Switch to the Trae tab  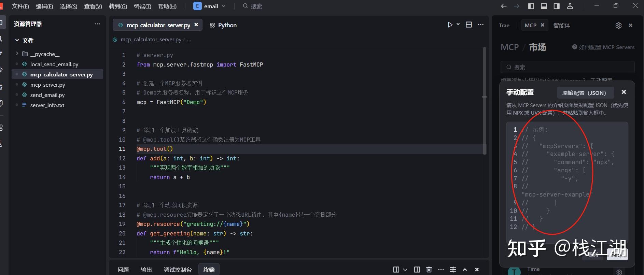click(x=504, y=25)
